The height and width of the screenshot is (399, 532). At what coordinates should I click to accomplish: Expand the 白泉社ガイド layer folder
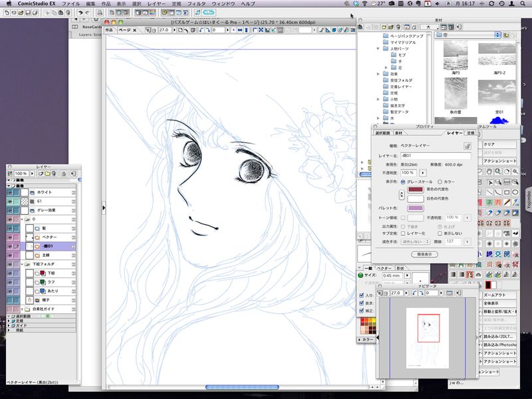23,309
